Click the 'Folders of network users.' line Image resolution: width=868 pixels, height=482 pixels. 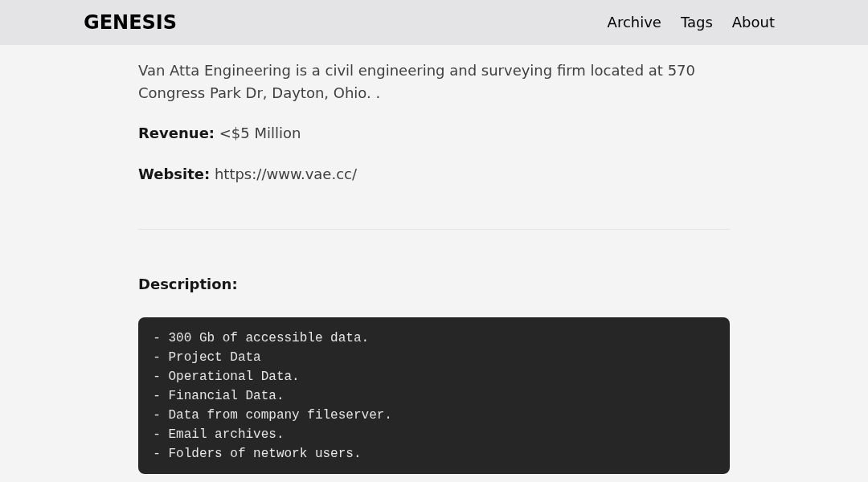(257, 453)
